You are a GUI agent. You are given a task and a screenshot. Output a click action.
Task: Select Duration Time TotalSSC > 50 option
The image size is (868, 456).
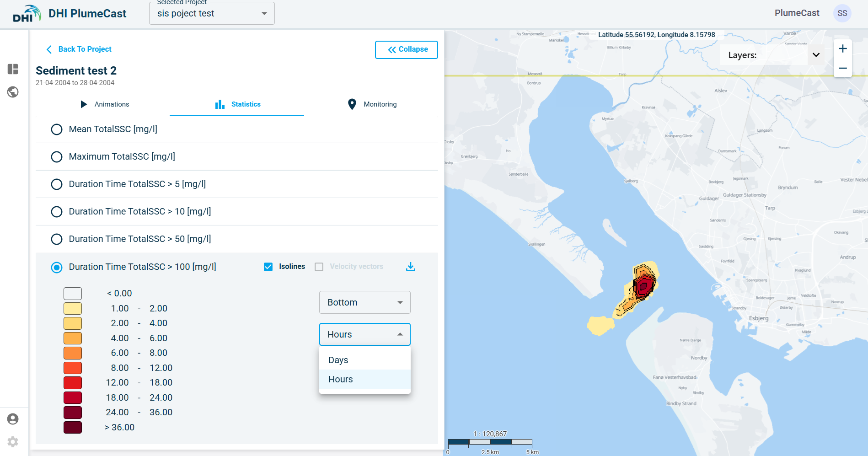pyautogui.click(x=57, y=239)
